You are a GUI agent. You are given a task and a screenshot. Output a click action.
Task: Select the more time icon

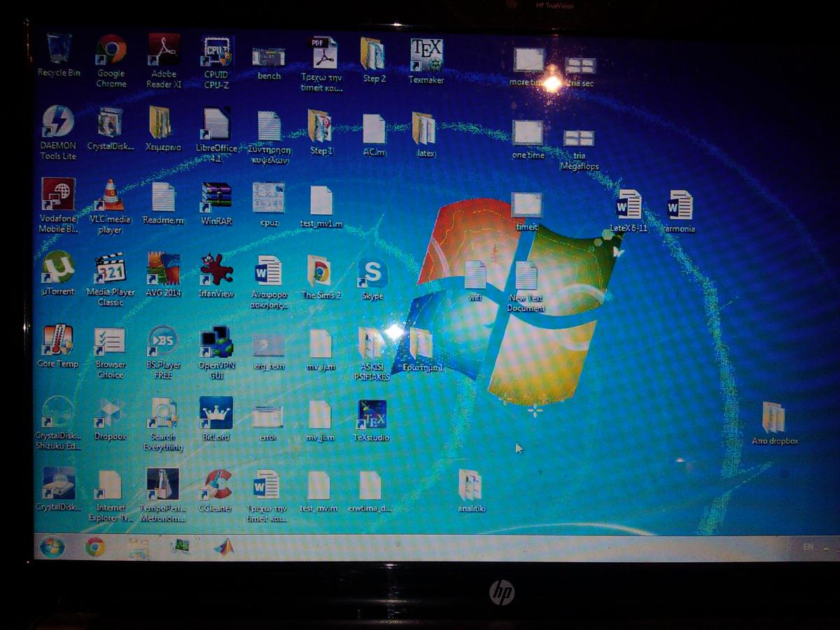528,59
